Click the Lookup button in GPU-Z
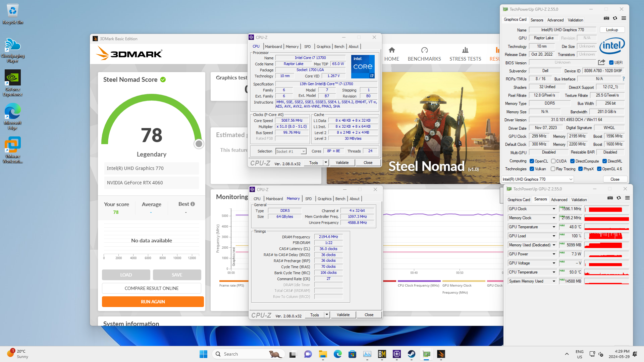The height and width of the screenshot is (362, 644). 612,30
